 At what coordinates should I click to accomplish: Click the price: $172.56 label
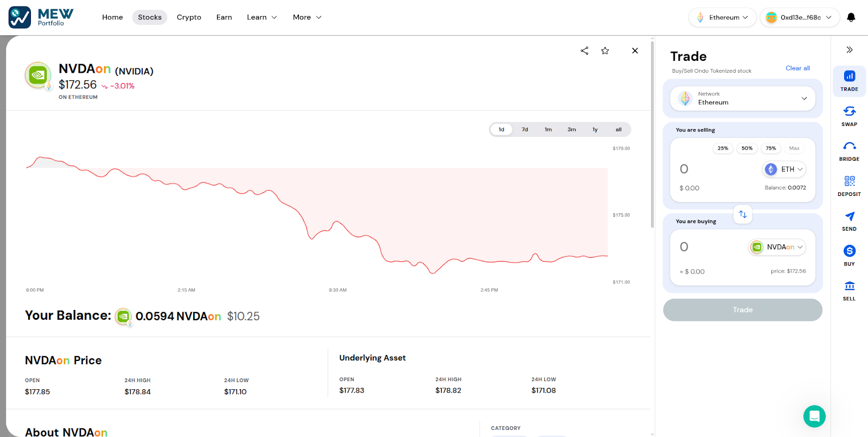click(788, 271)
